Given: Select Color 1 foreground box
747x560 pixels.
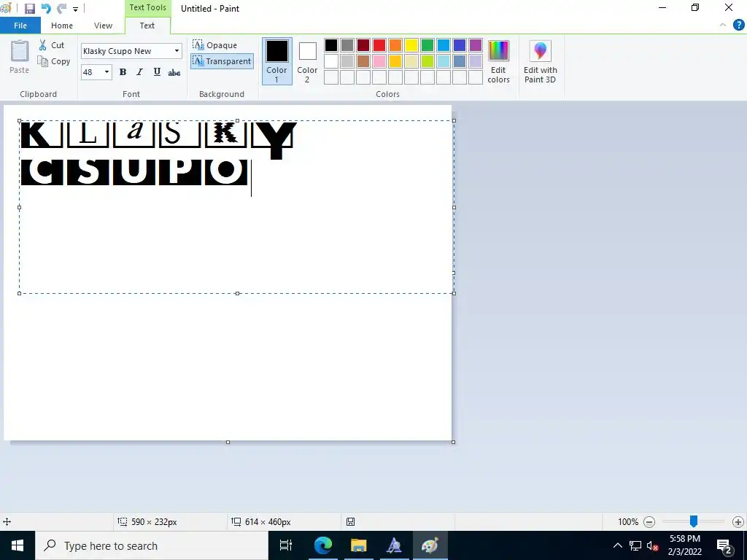Looking at the screenshot, I should pyautogui.click(x=276, y=61).
